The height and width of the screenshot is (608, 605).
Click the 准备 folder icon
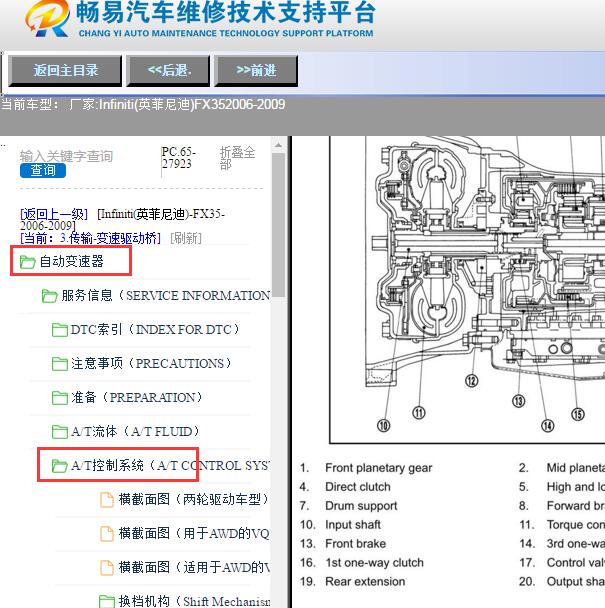(x=59, y=398)
